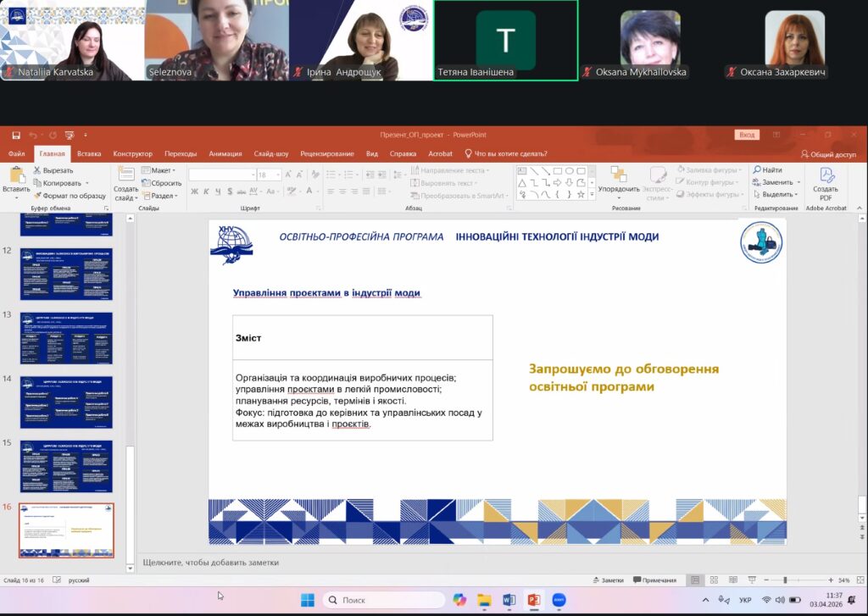868x616 pixels.
Task: Toggle bold Ж formatting
Action: pyautogui.click(x=195, y=191)
